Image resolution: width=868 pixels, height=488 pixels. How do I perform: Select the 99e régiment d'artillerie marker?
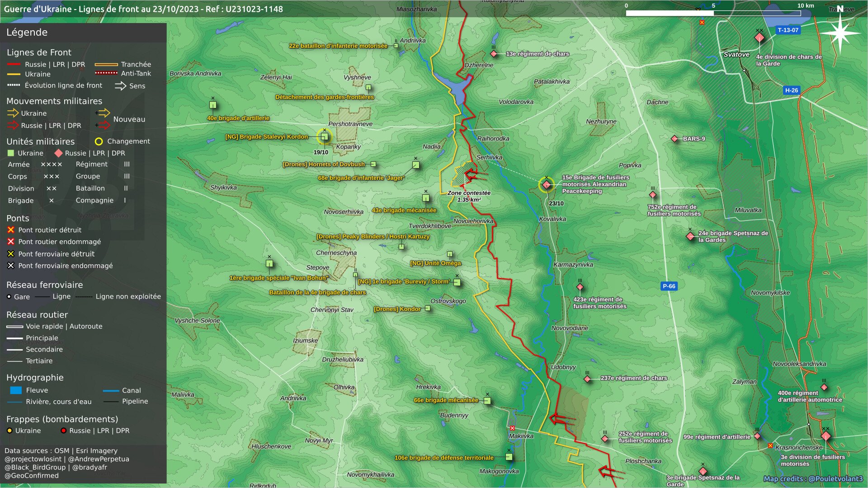[757, 436]
